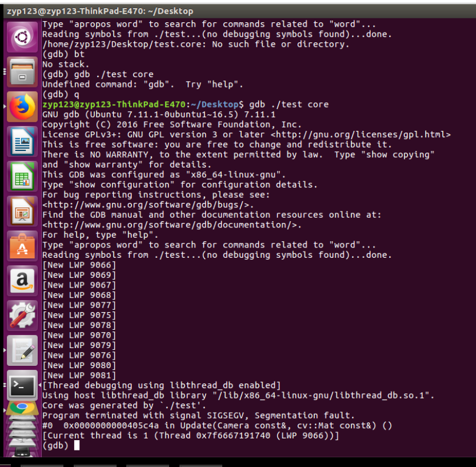
Task: Click the line '[New LWP 9079]'
Action: pos(79,345)
